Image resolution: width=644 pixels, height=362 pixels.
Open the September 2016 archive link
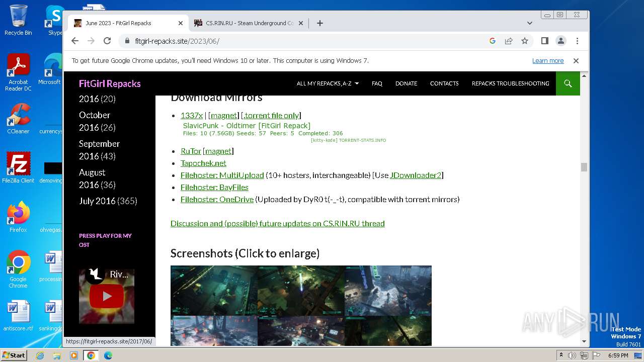click(x=99, y=150)
